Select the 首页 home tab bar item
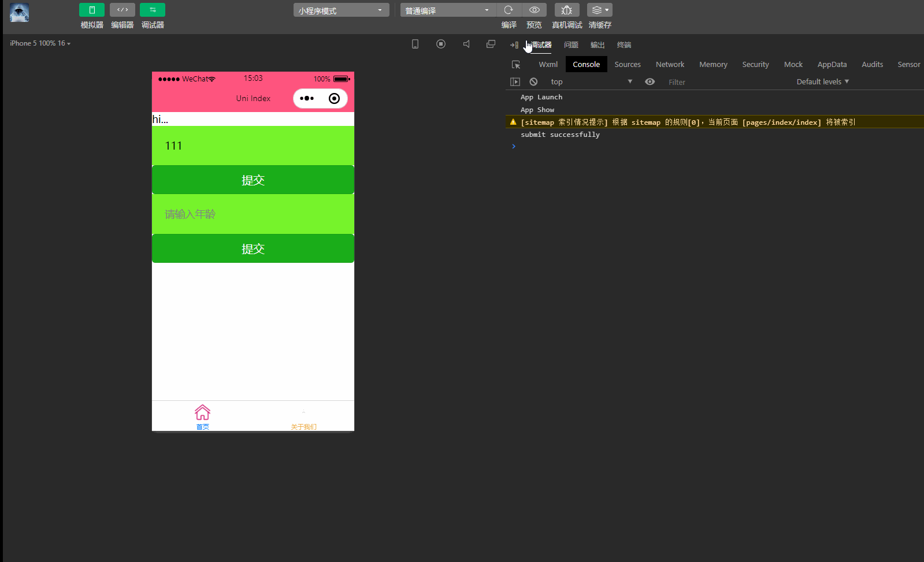924x562 pixels. tap(202, 416)
